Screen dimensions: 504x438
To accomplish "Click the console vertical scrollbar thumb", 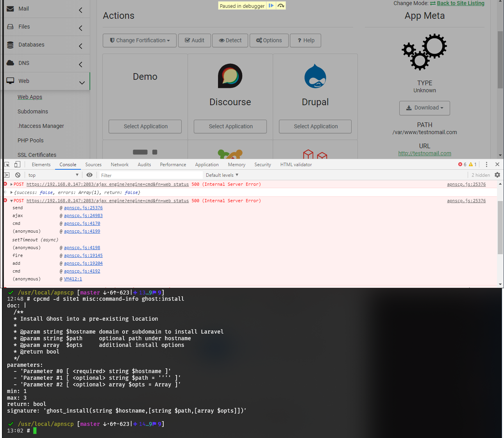I will click(500, 228).
